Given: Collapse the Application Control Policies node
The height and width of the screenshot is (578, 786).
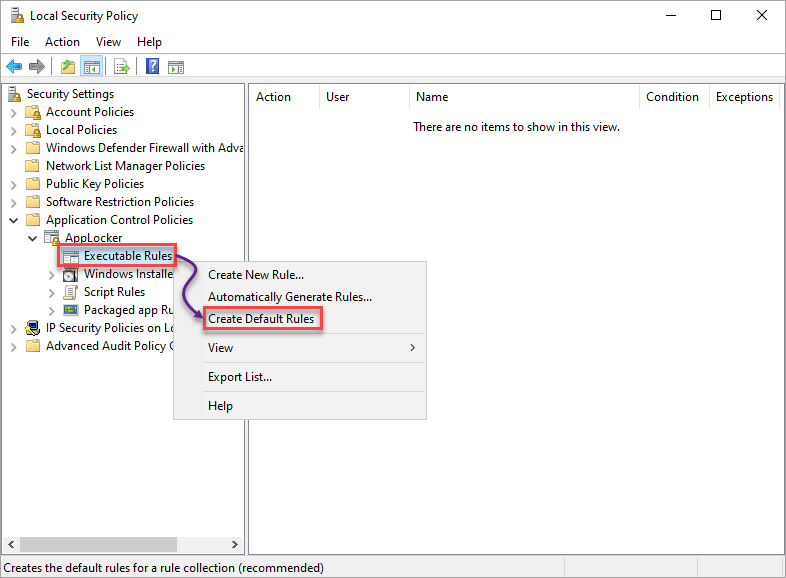Looking at the screenshot, I should (x=14, y=220).
